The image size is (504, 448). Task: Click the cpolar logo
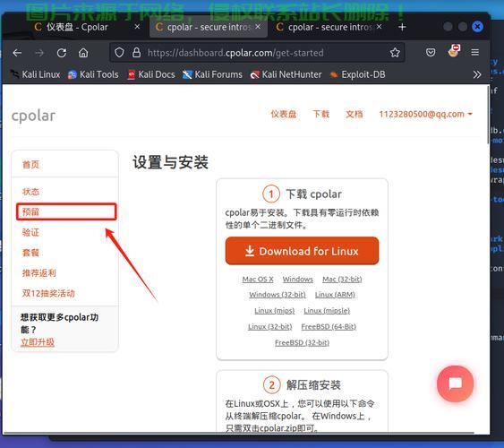pyautogui.click(x=33, y=116)
